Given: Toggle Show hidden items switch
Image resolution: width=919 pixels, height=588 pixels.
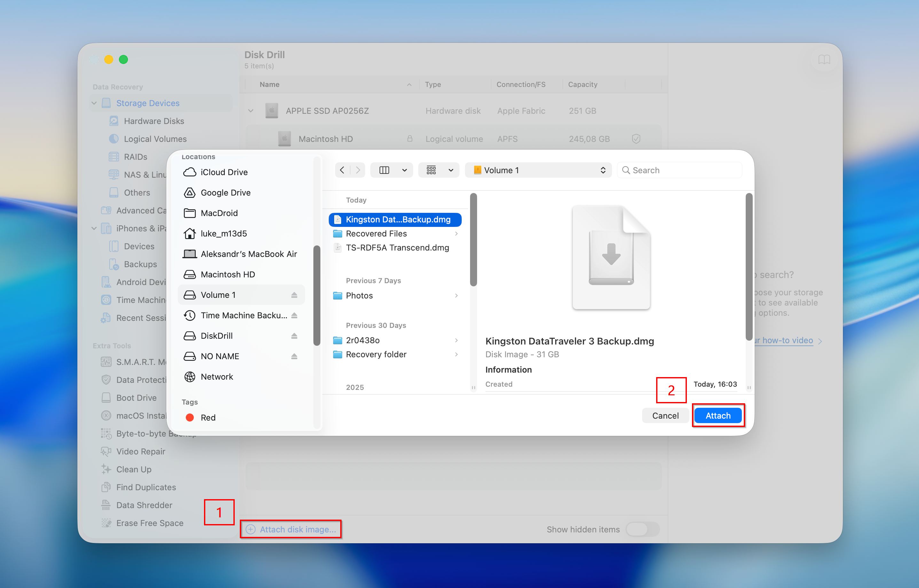Looking at the screenshot, I should pos(643,529).
